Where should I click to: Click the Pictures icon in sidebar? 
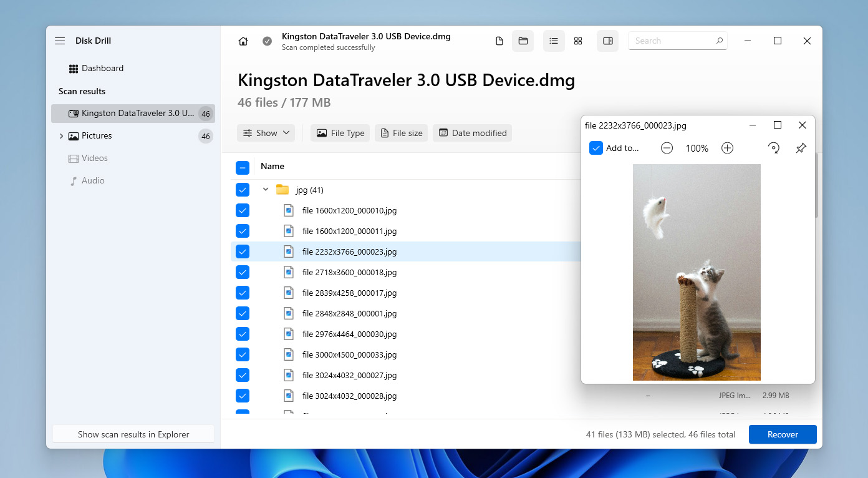tap(73, 136)
